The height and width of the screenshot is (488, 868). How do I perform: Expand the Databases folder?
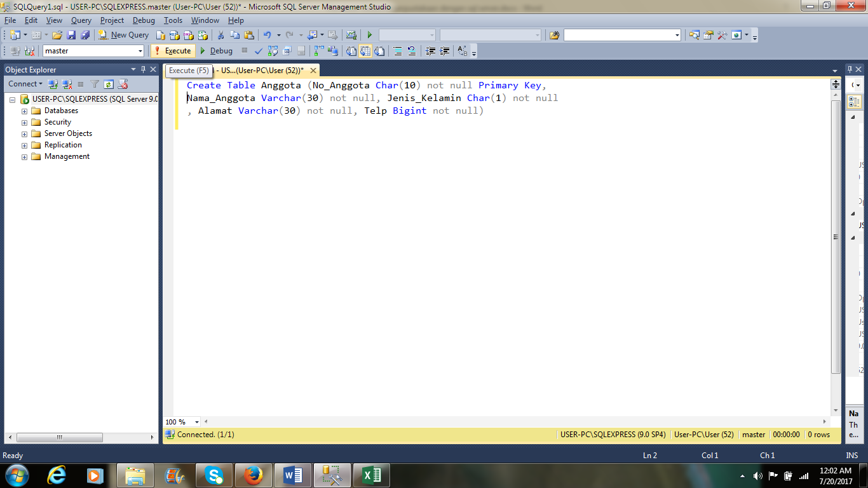[24, 110]
